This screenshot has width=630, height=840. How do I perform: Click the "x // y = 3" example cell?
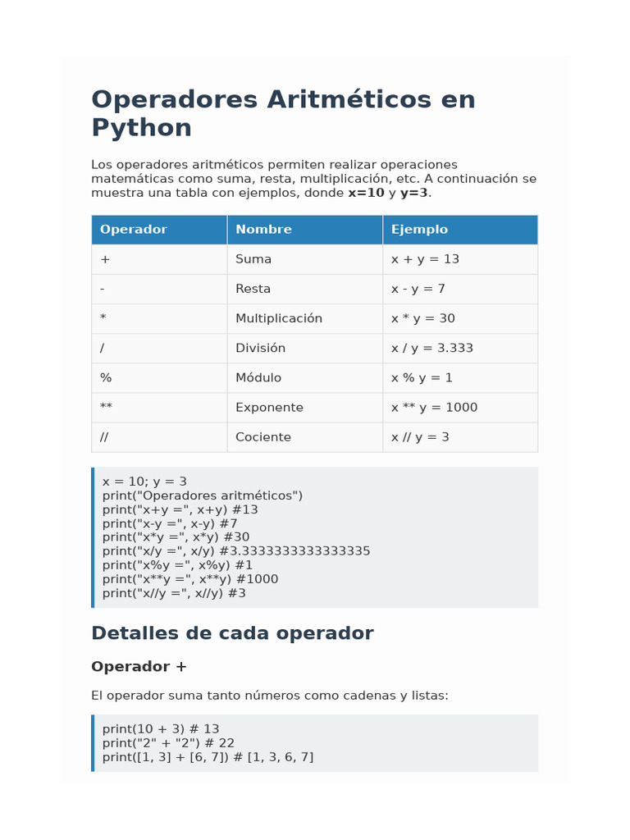[x=420, y=437]
